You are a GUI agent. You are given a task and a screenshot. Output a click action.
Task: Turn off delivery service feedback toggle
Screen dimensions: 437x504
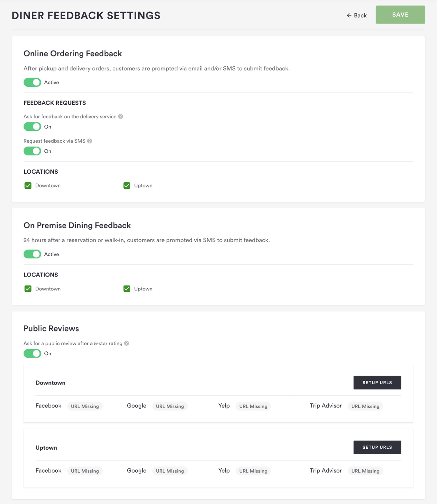32,127
